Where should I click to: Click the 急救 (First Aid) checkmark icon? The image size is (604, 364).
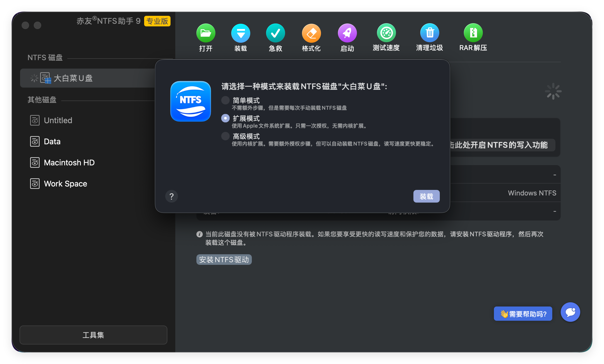275,33
